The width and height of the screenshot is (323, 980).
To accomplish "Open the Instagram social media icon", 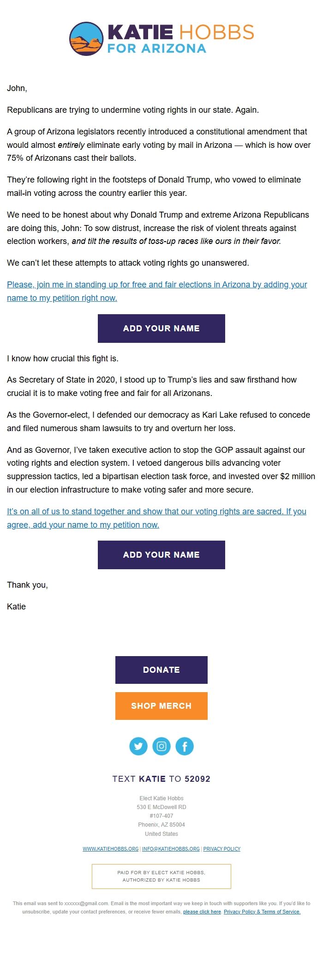I will click(x=161, y=745).
